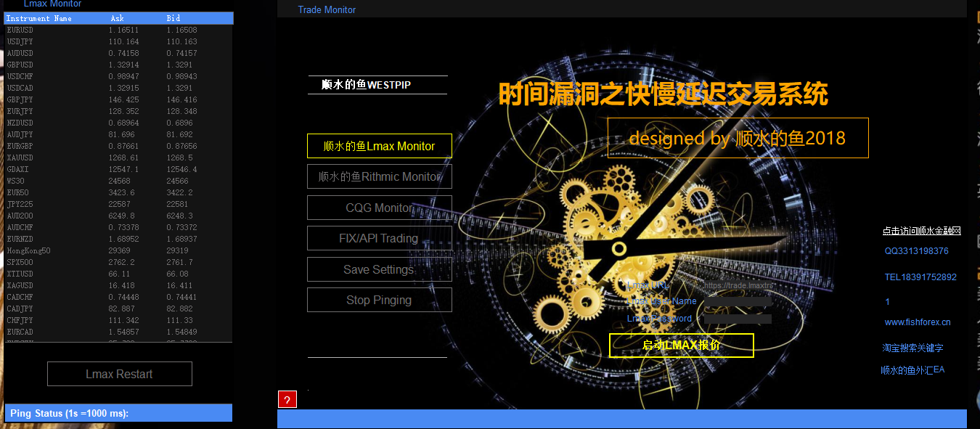Click the 顺水的鱼外汇EA text
The width and height of the screenshot is (980, 429).
[912, 370]
